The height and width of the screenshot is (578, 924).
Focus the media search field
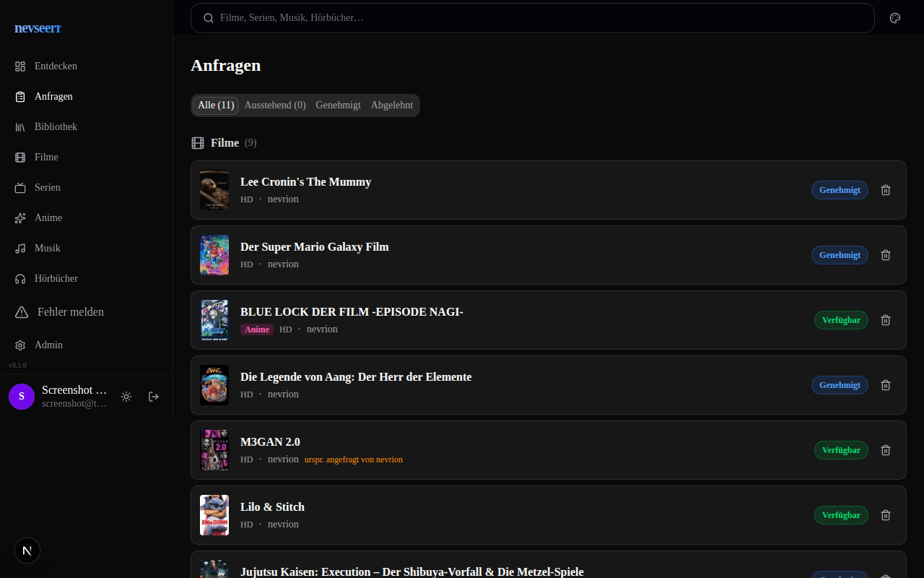coord(533,18)
